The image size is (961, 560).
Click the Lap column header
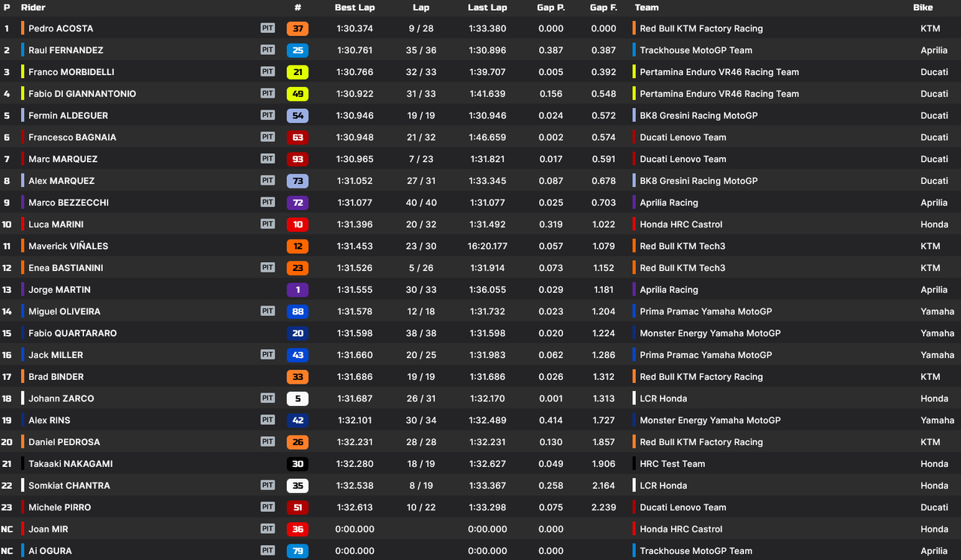[x=421, y=8]
